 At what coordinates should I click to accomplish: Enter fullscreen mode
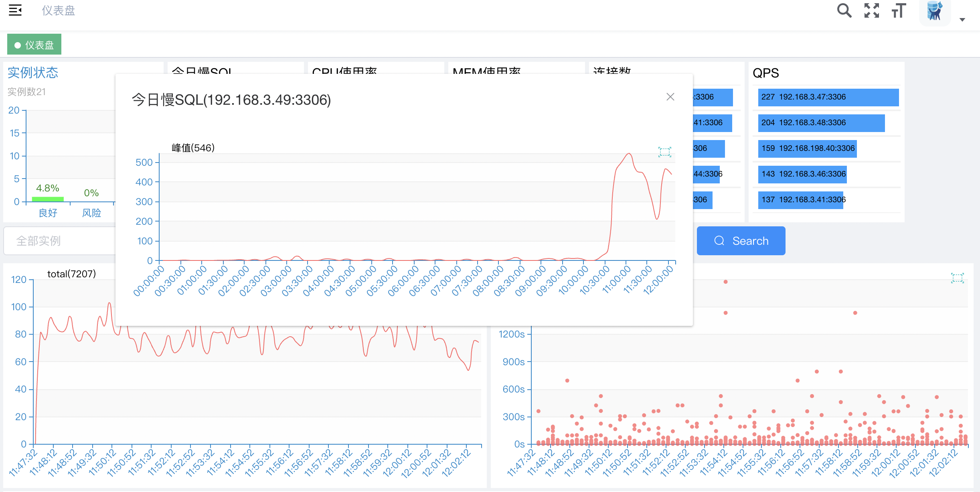pos(871,11)
